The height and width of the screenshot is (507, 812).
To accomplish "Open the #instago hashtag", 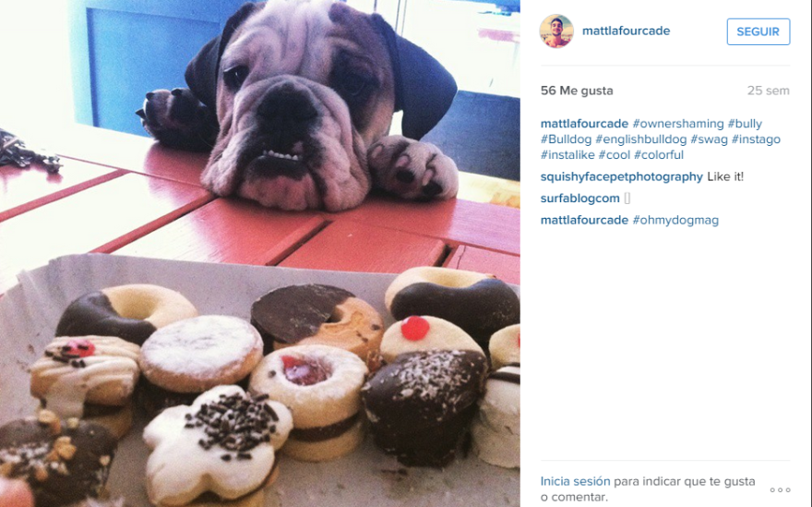I will pos(756,139).
